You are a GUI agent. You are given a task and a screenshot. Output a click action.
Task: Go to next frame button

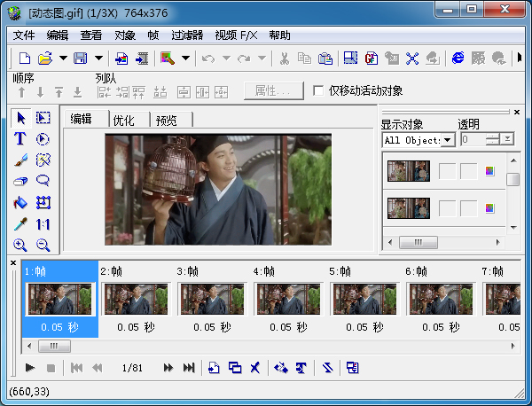(x=168, y=367)
